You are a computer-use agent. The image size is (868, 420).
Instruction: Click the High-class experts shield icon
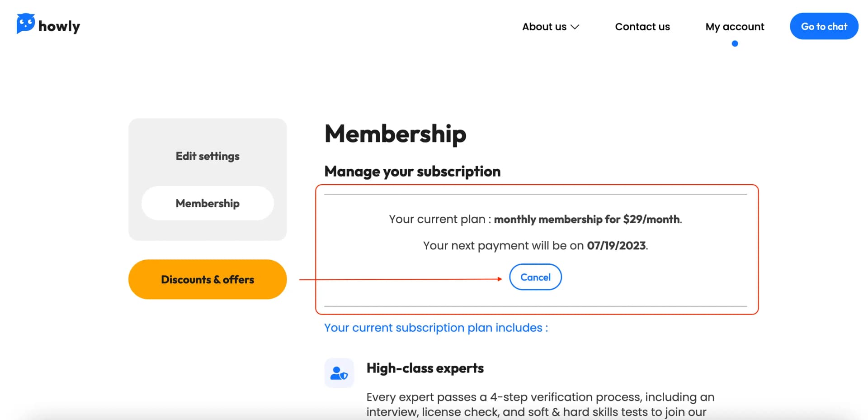(x=339, y=373)
